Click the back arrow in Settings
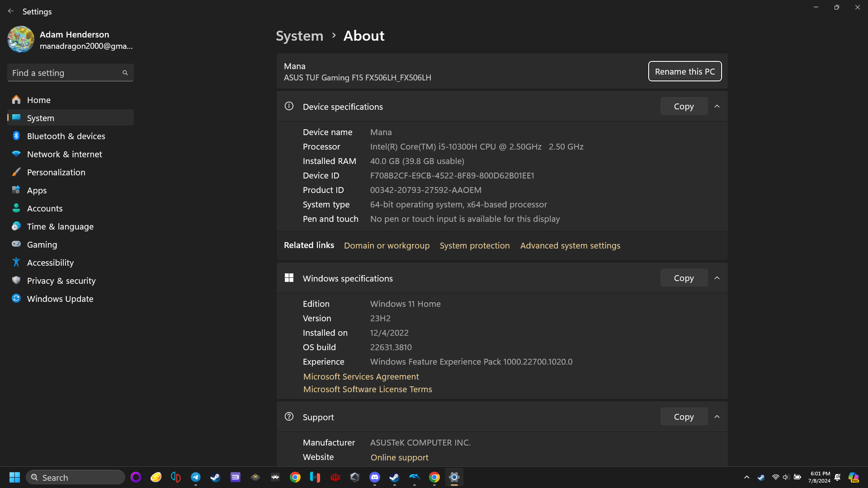This screenshot has height=488, width=868. coord(11,11)
